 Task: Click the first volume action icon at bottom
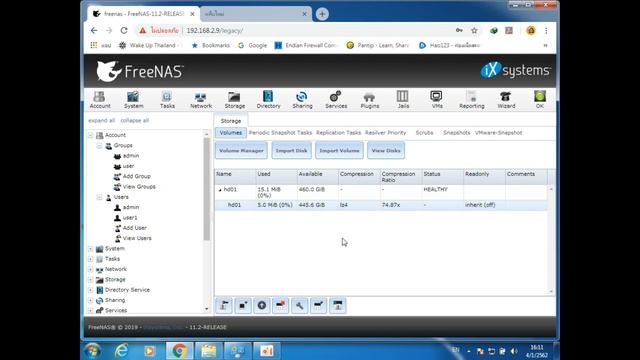224,305
